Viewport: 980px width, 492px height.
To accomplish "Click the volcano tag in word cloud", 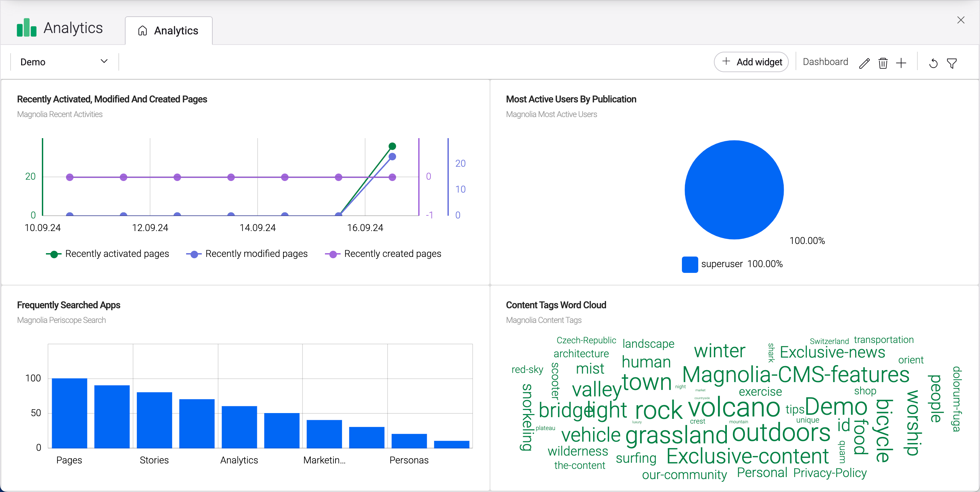I will (734, 408).
